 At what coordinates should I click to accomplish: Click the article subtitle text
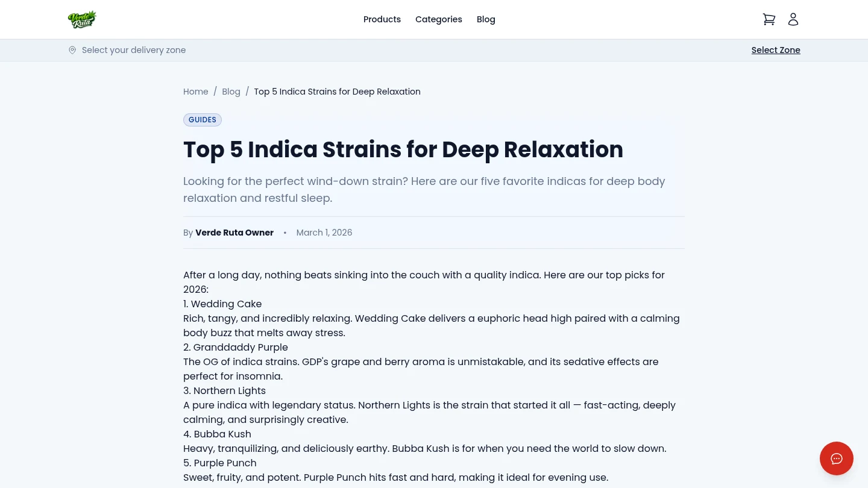(x=424, y=189)
